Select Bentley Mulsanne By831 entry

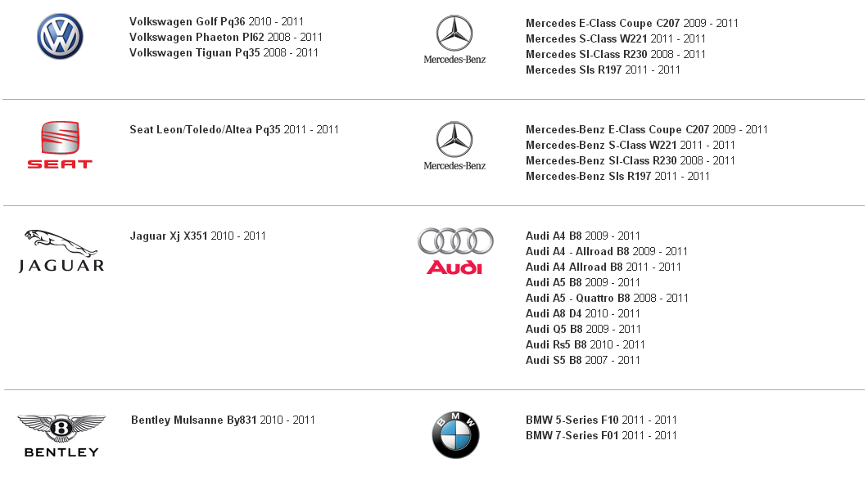pos(223,420)
